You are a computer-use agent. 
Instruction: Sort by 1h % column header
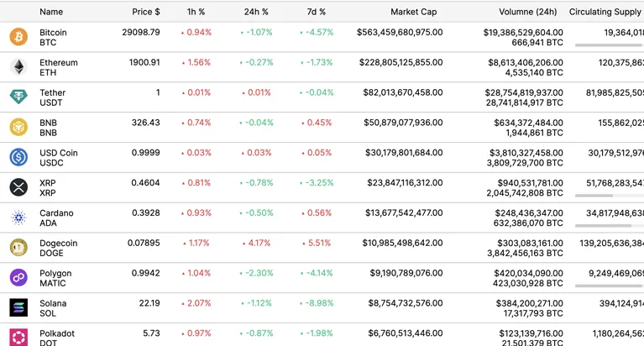pyautogui.click(x=196, y=12)
